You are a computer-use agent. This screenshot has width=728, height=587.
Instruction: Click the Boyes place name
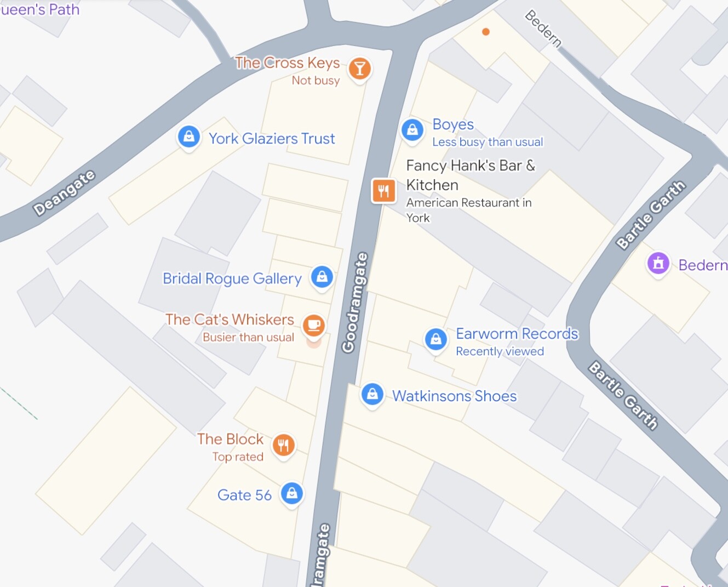pyautogui.click(x=453, y=124)
